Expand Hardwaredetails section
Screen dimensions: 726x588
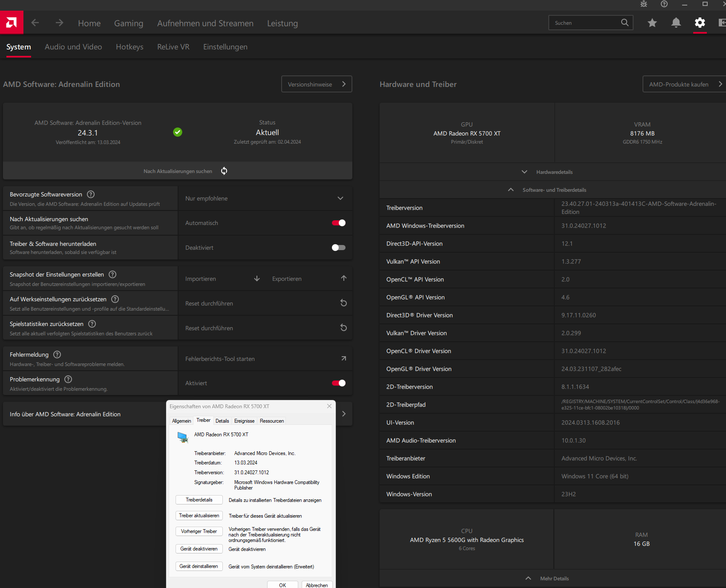[553, 172]
